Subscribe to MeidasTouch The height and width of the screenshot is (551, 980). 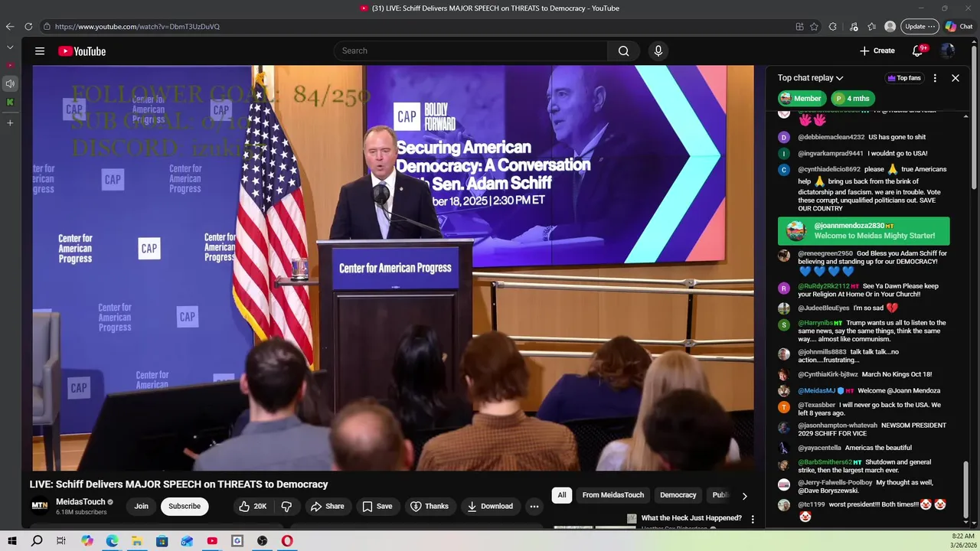[x=185, y=506]
